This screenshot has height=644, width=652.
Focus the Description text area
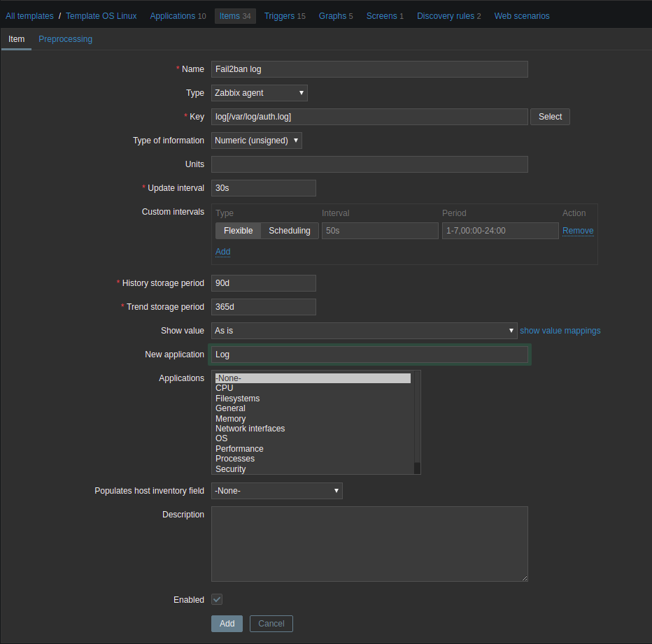click(369, 544)
